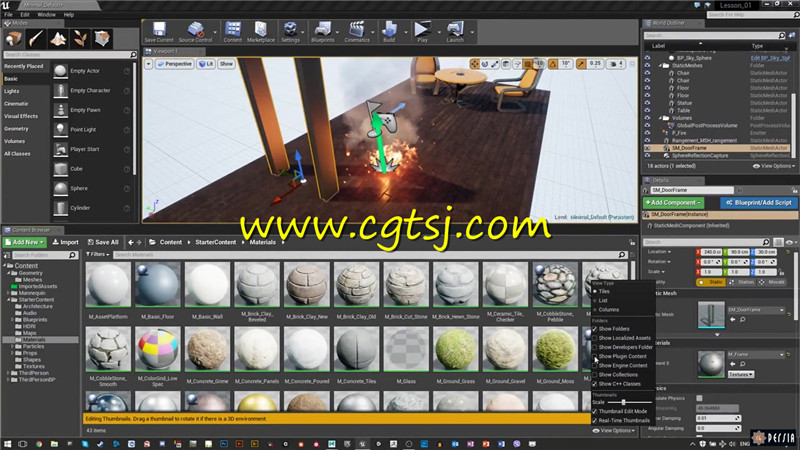Open the Cinematics toolbar icon

[x=357, y=32]
